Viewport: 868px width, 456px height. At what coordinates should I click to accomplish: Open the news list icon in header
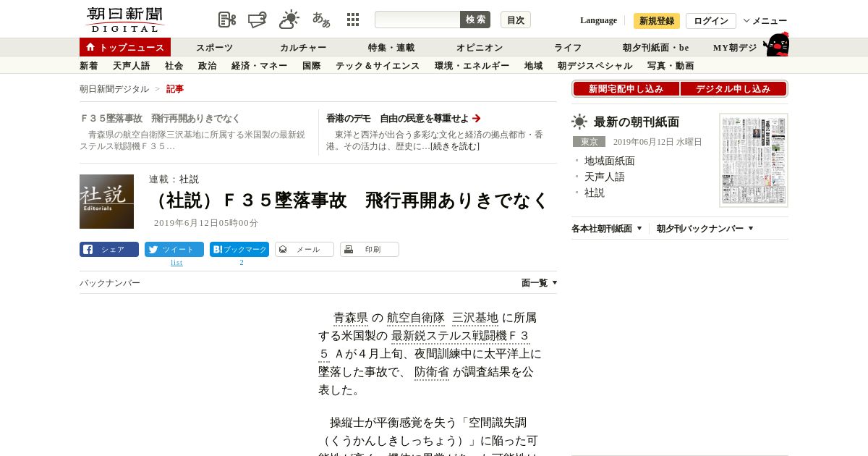(227, 20)
